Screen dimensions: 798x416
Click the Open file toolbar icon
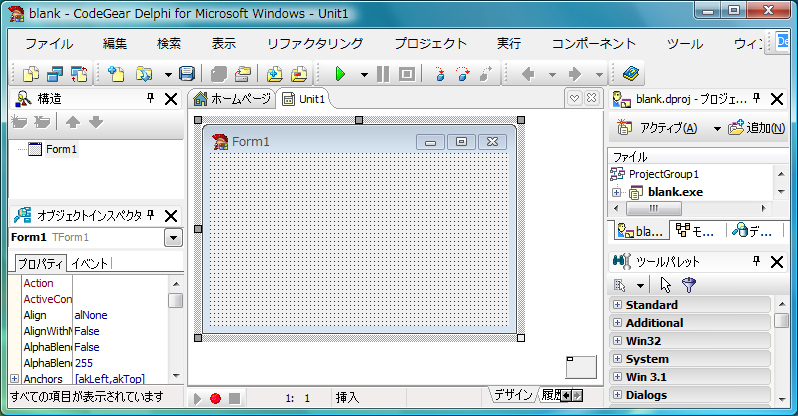pos(144,74)
